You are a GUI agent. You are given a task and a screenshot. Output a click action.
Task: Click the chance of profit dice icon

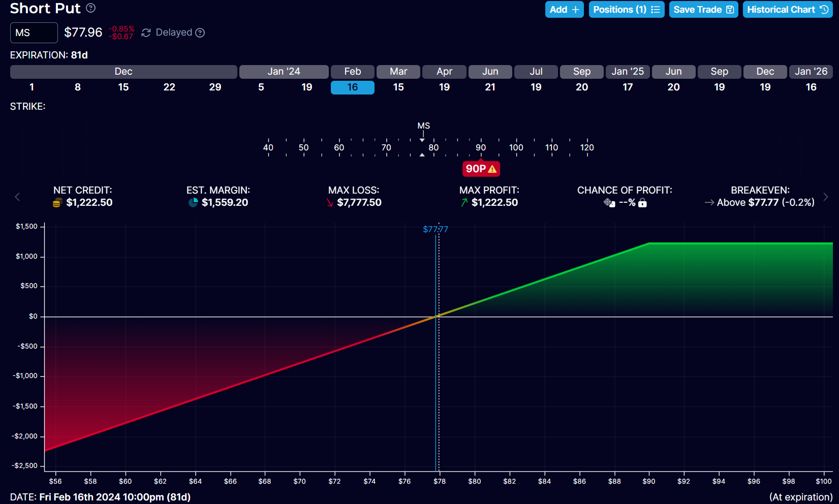[609, 203]
